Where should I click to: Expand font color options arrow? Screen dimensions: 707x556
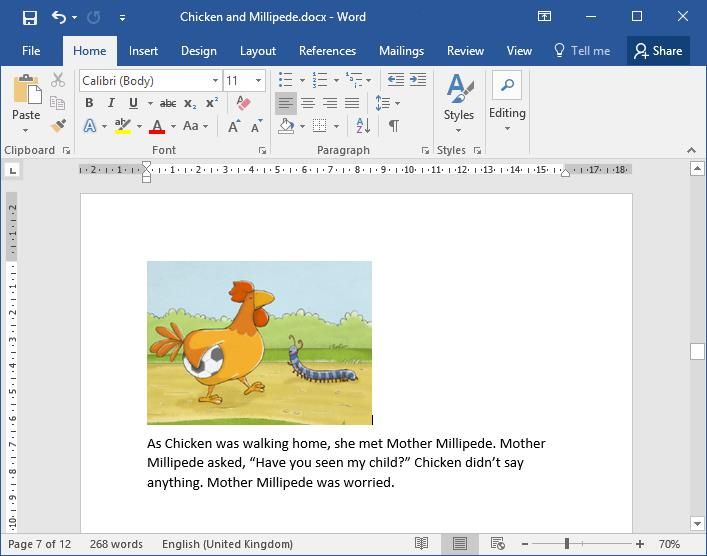[x=173, y=126]
